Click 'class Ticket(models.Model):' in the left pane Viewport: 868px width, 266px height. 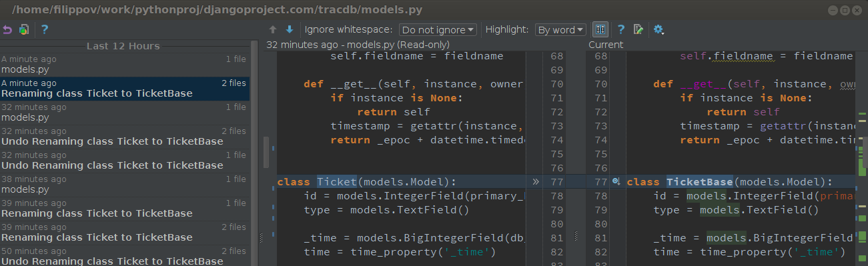click(x=367, y=182)
